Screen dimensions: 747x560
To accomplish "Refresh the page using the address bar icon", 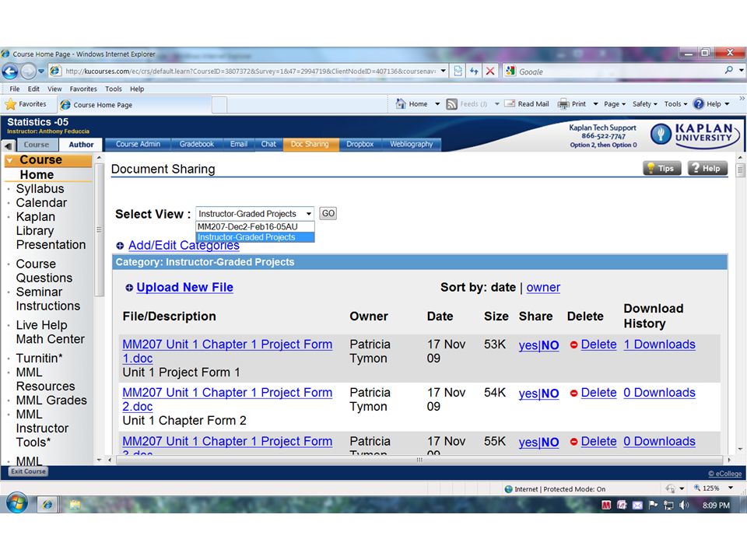I will pos(474,72).
